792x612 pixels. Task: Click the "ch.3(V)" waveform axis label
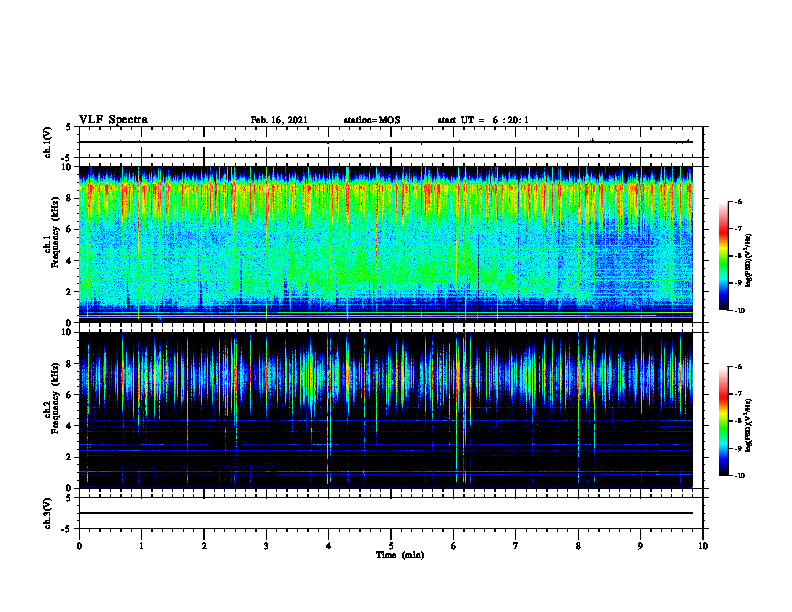point(48,513)
